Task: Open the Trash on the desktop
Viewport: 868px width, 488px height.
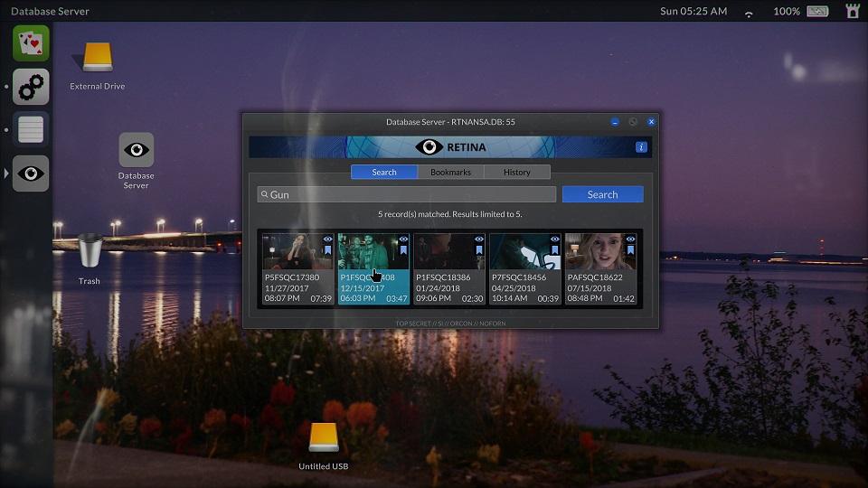Action: pyautogui.click(x=90, y=252)
